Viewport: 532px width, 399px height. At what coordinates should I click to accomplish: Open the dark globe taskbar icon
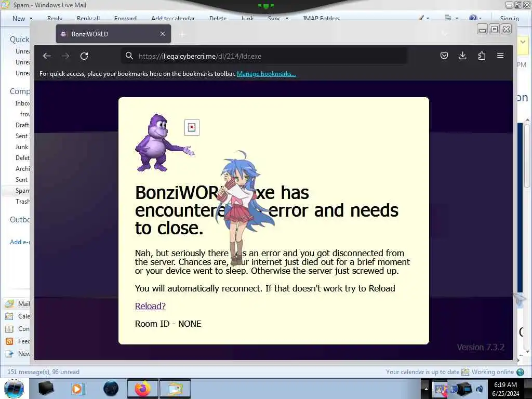(x=111, y=389)
